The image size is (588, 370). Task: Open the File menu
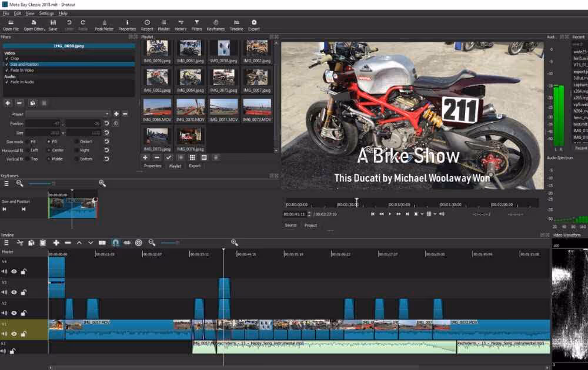6,14
